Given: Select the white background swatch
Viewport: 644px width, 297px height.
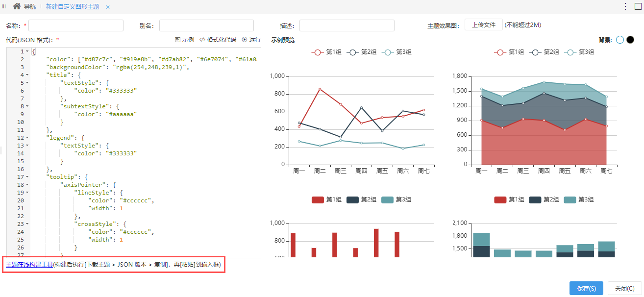Looking at the screenshot, I should pyautogui.click(x=620, y=40).
